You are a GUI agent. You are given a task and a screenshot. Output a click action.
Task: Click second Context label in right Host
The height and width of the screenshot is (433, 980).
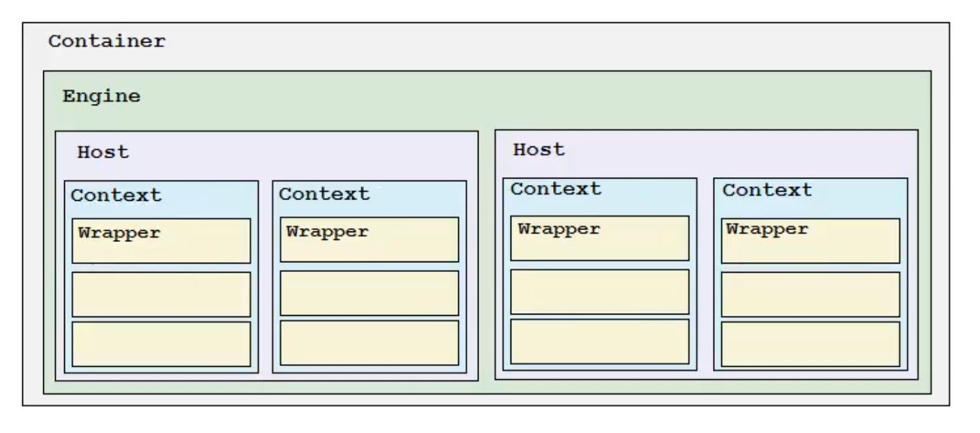click(767, 190)
